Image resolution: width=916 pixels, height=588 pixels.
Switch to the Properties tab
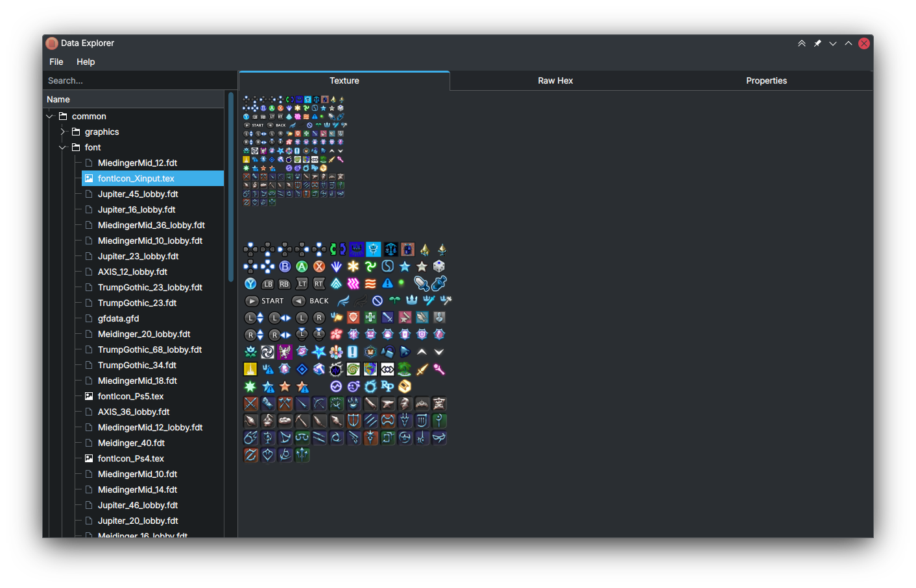(x=766, y=80)
